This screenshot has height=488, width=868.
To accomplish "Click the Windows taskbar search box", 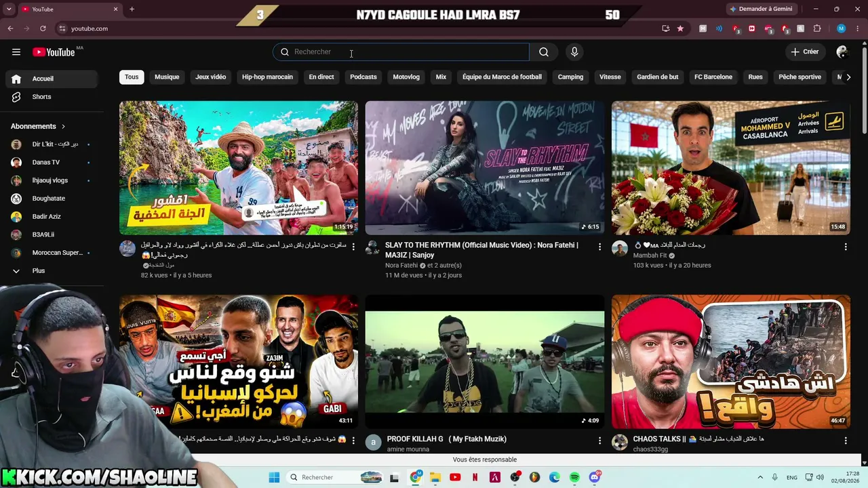I will point(335,477).
